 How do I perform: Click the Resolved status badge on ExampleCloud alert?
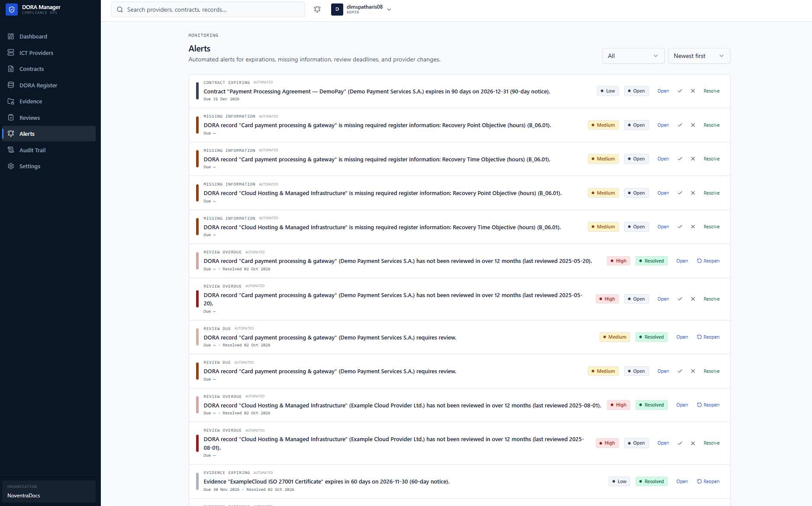[651, 481]
